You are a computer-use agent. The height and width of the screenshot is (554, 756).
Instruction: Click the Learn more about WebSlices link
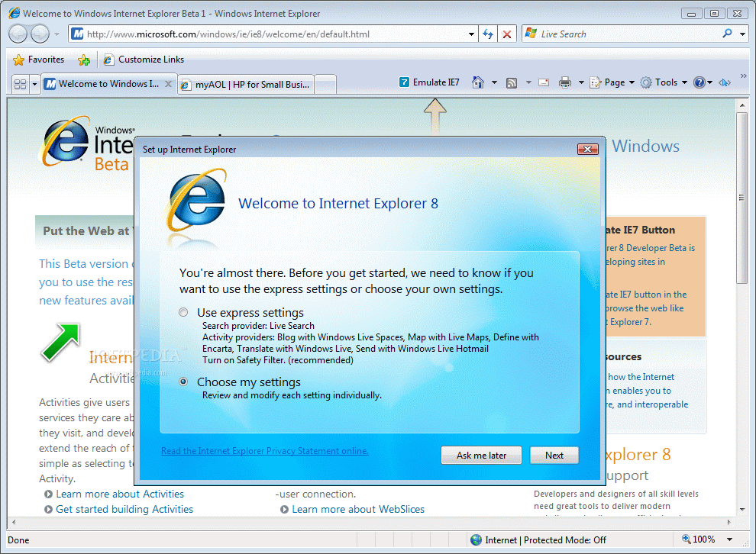tap(358, 509)
